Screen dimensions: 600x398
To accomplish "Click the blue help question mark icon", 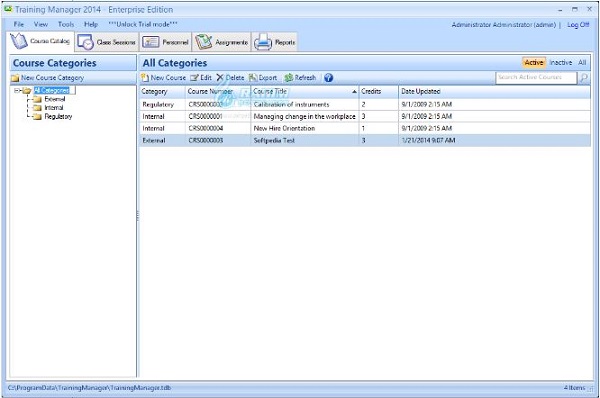I will point(328,78).
